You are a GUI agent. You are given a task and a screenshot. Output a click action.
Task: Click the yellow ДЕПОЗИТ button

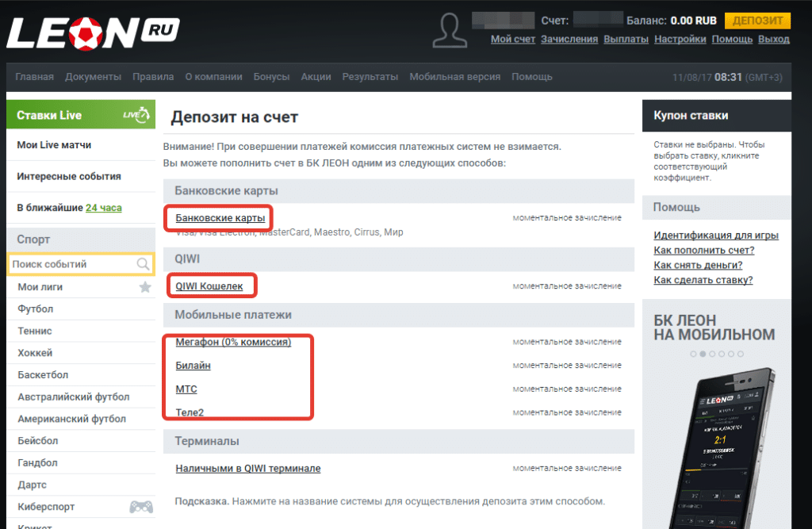point(757,21)
